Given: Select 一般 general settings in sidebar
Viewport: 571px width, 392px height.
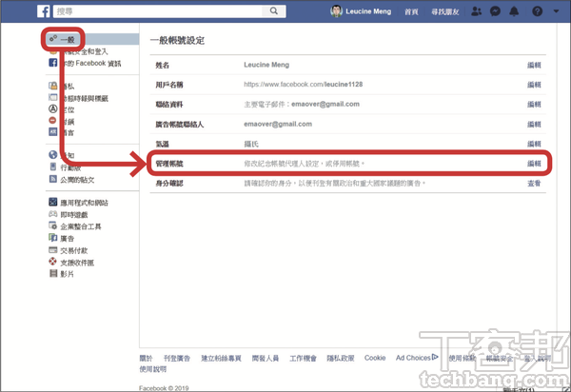Looking at the screenshot, I should click(68, 39).
